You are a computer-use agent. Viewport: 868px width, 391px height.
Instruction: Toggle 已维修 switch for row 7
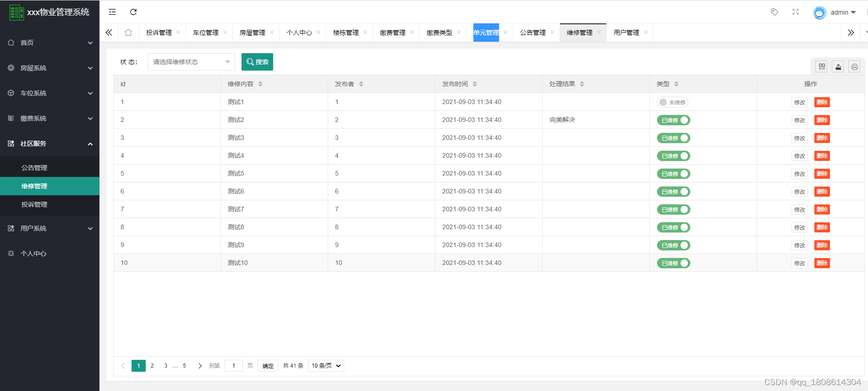(673, 209)
